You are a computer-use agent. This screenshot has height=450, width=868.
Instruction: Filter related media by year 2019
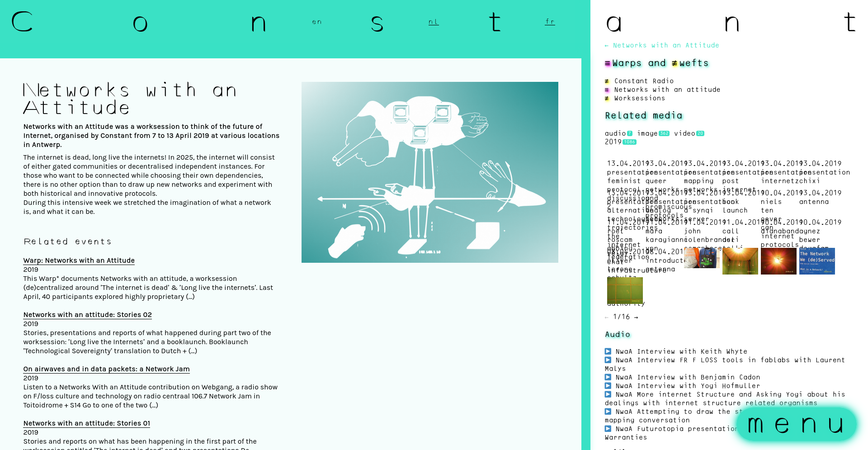click(613, 142)
